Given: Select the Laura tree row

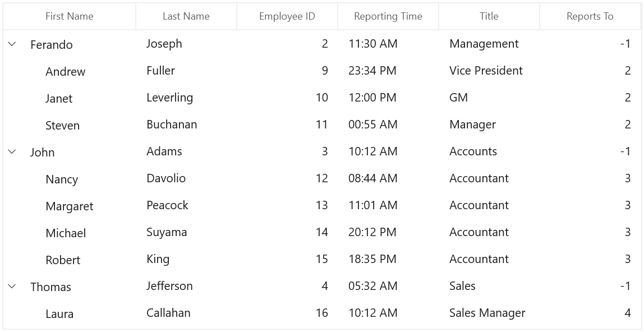Looking at the screenshot, I should [x=322, y=313].
